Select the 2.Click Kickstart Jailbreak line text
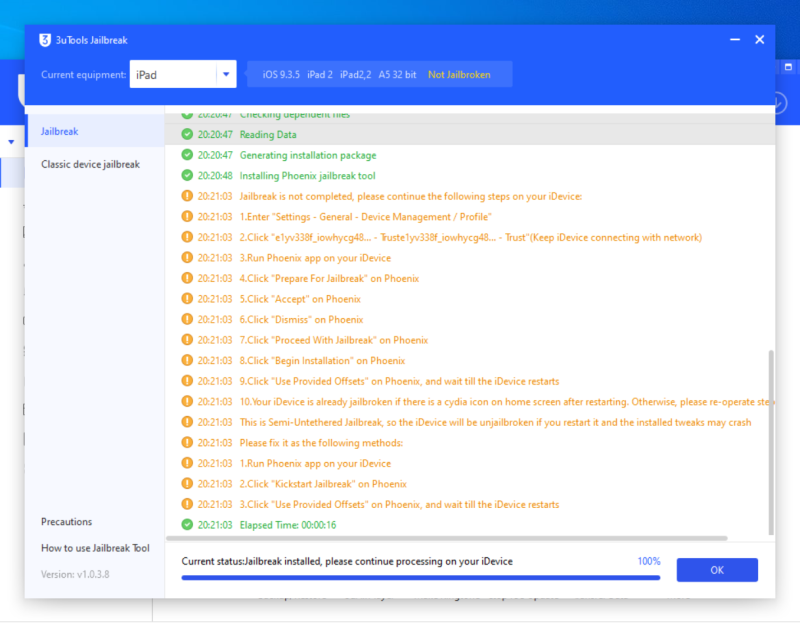This screenshot has height=623, width=800. (x=323, y=484)
